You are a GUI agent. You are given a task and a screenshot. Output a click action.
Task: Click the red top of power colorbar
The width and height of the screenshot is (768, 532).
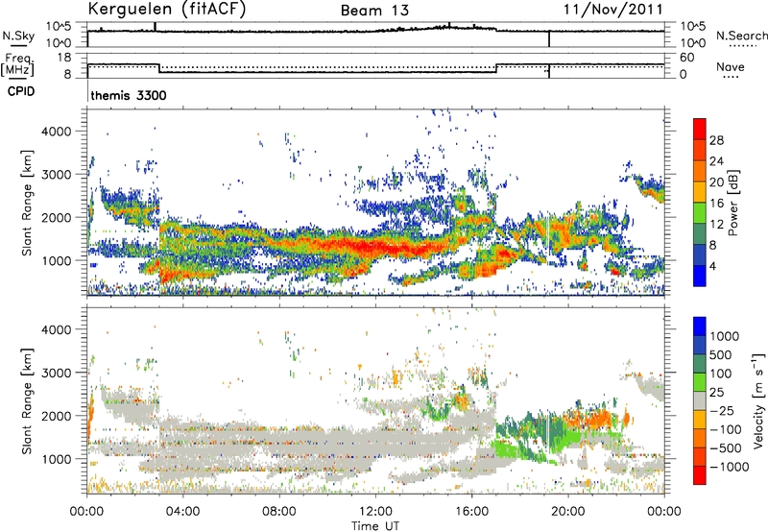pyautogui.click(x=700, y=129)
